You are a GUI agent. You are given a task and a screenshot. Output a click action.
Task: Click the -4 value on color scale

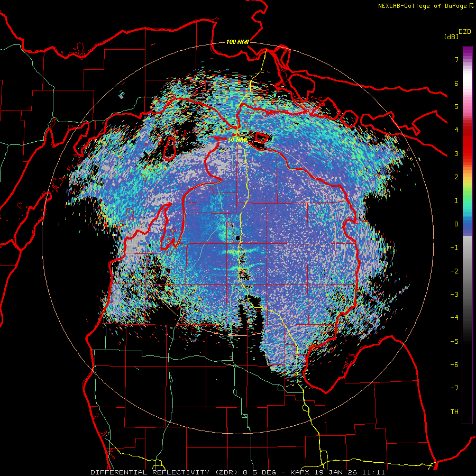(454, 318)
